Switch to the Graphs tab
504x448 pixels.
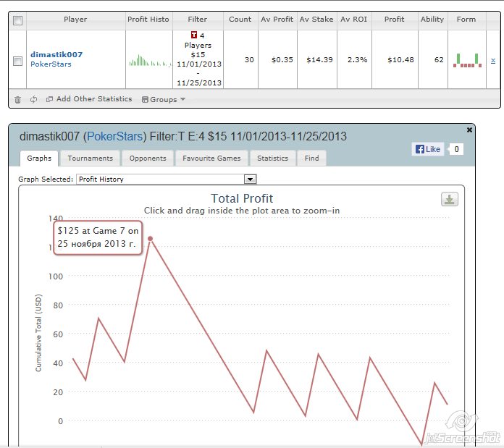[x=39, y=158]
